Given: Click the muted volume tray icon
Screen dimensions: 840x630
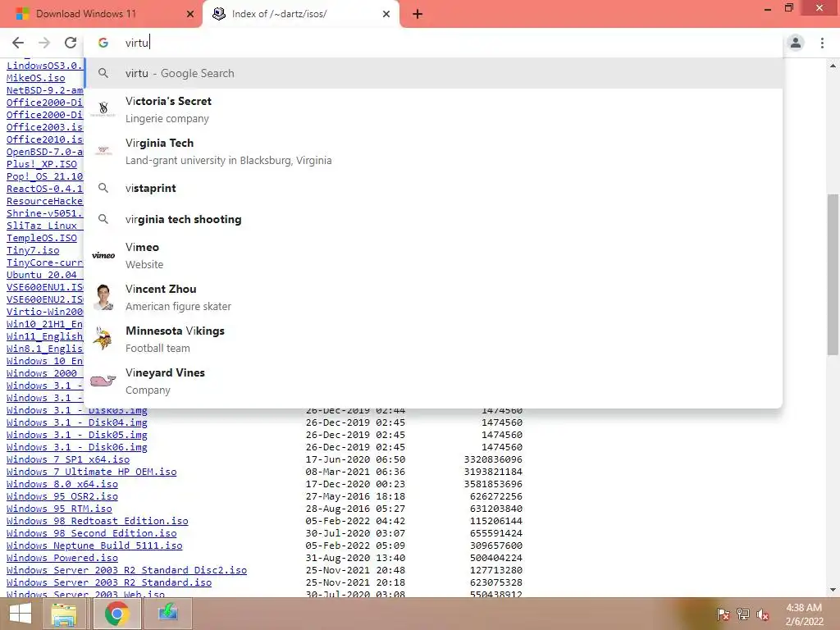Looking at the screenshot, I should pos(762,614).
